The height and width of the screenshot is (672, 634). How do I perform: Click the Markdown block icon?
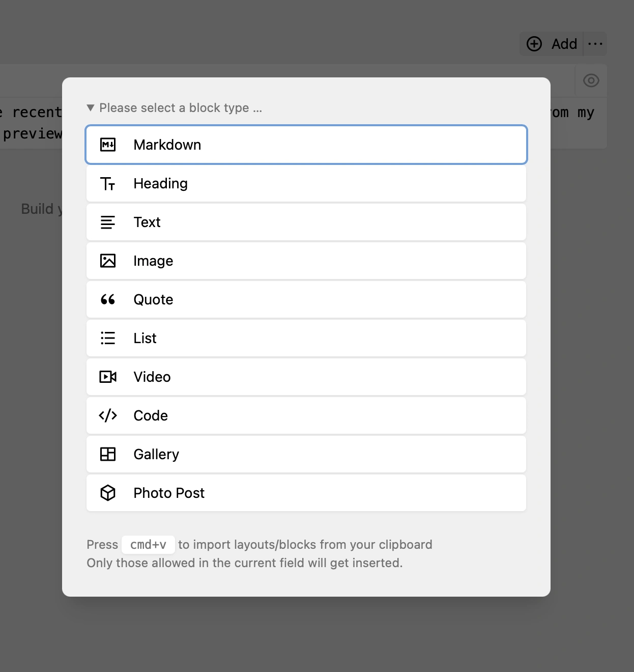click(x=108, y=145)
